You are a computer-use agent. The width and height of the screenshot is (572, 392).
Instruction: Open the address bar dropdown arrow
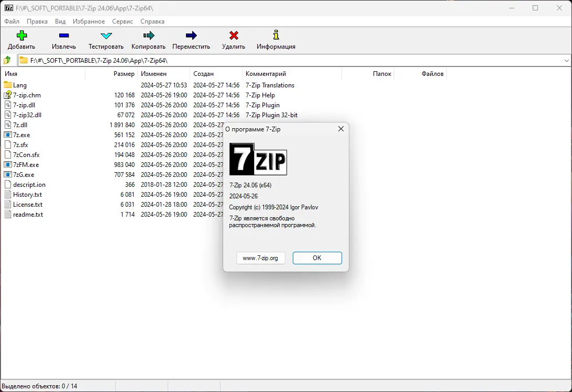click(x=566, y=60)
